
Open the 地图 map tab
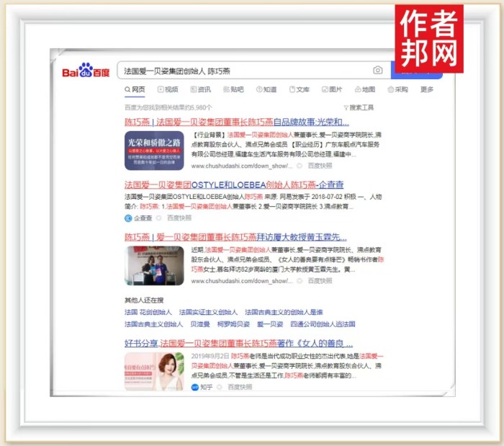point(364,89)
